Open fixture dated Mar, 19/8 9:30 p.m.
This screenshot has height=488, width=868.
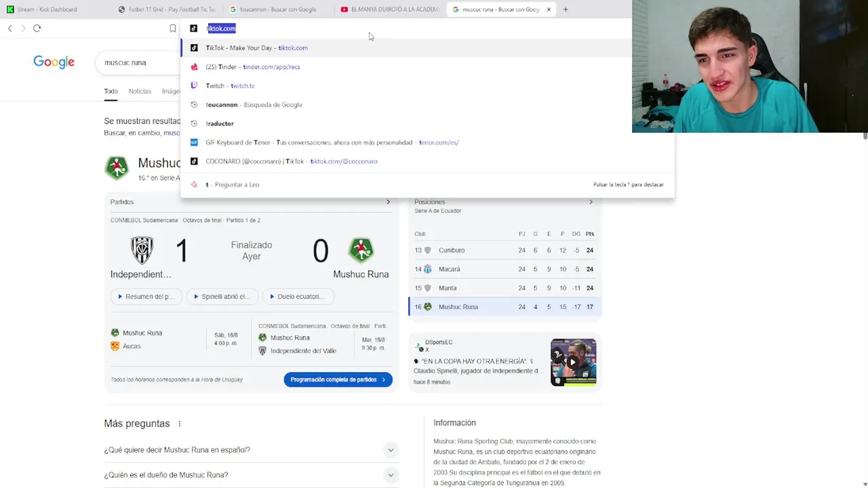click(322, 339)
